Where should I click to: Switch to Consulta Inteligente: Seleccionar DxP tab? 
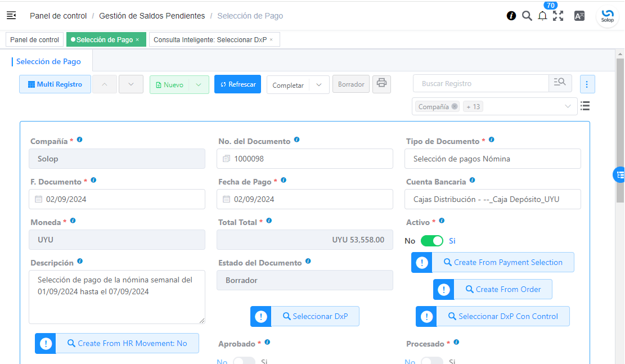(x=214, y=39)
